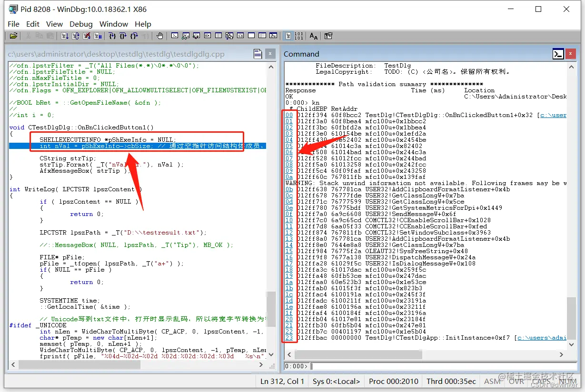Click 'Ln 312, Col 1' in status bar
Image resolution: width=585 pixels, height=392 pixels.
(x=282, y=381)
